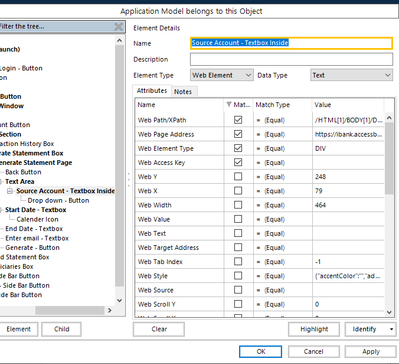
Task: Click Match Type column header
Action: (x=282, y=105)
